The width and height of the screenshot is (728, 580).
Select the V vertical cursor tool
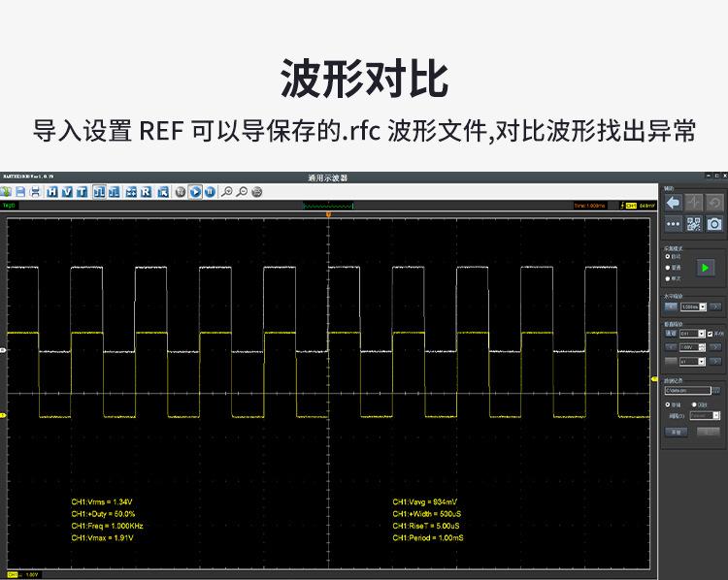pyautogui.click(x=67, y=192)
